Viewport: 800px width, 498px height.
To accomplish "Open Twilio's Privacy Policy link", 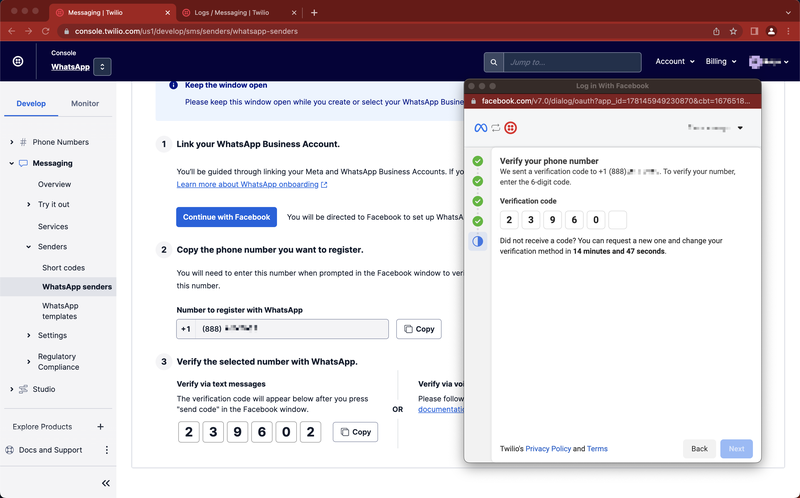I will [x=548, y=449].
